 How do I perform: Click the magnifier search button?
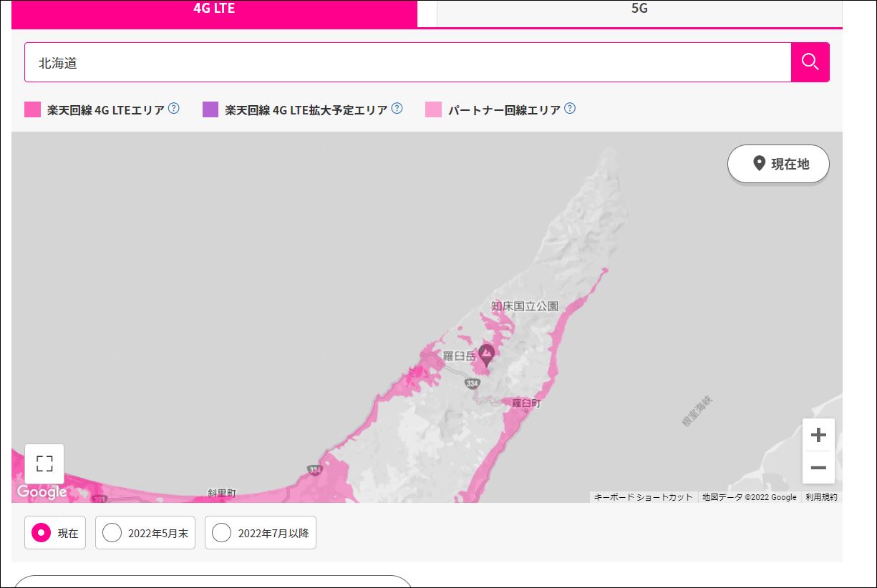(810, 62)
